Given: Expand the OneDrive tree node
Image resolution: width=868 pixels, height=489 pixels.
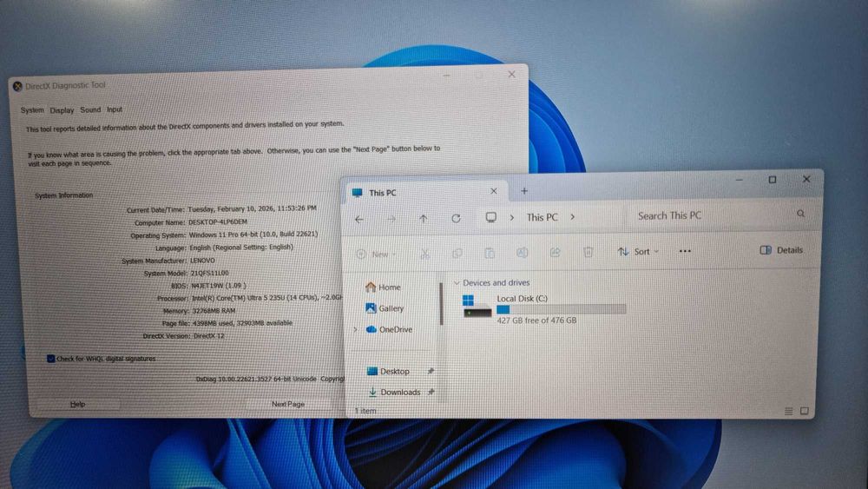Looking at the screenshot, I should (355, 329).
